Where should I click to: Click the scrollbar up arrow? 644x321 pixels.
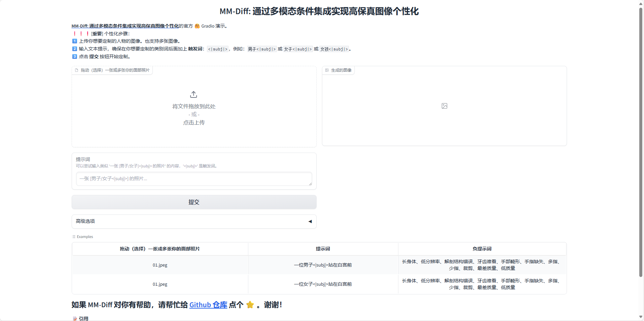pos(641,4)
